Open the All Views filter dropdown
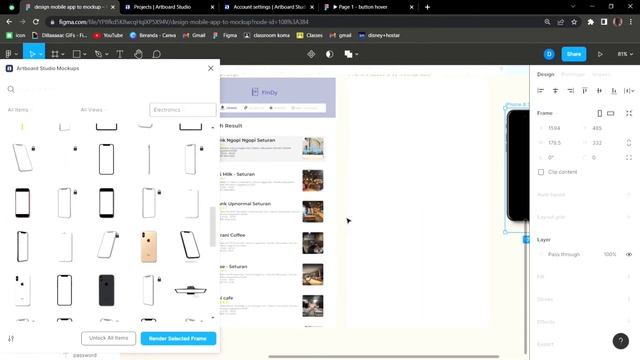640x360 pixels. (93, 110)
